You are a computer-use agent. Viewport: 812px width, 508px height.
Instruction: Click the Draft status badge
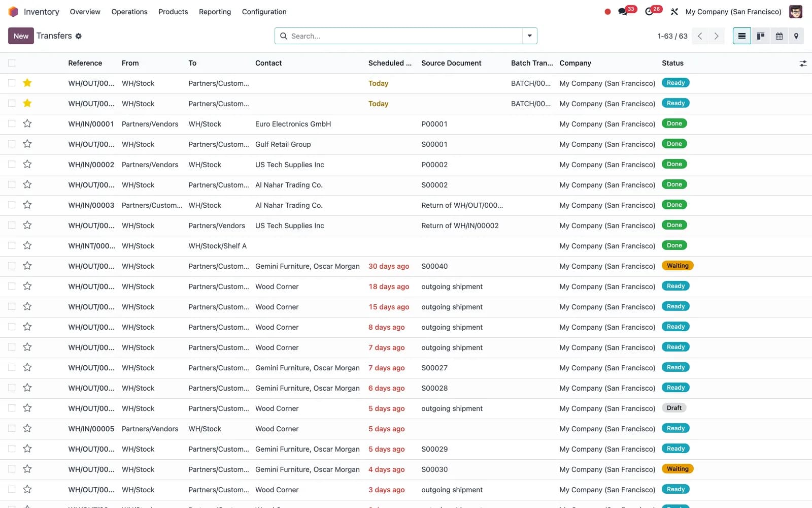coord(674,408)
